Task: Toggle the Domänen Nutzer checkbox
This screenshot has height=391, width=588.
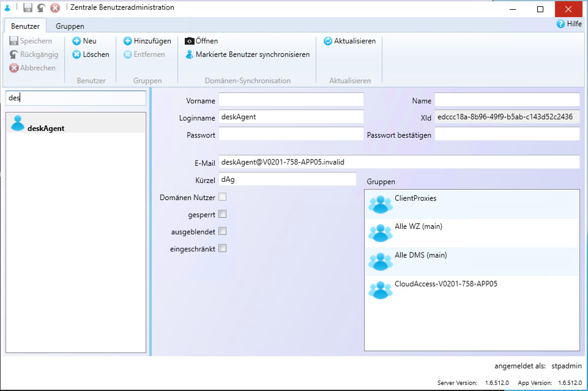Action: 223,197
